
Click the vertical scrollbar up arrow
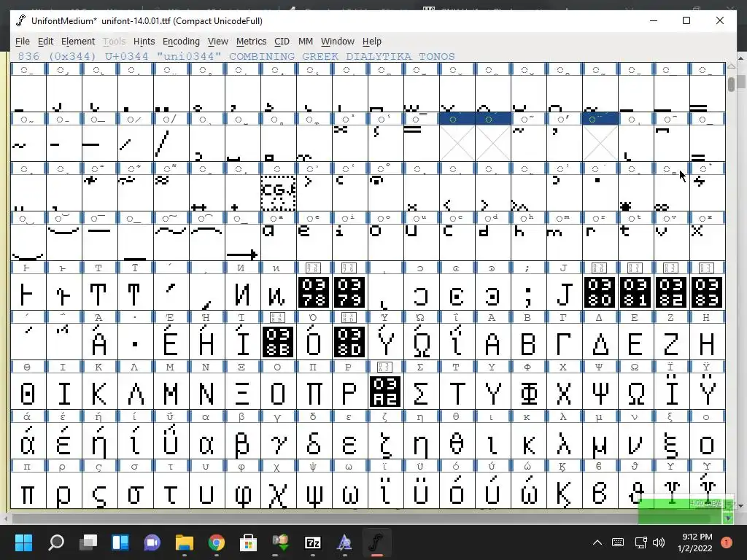731,66
